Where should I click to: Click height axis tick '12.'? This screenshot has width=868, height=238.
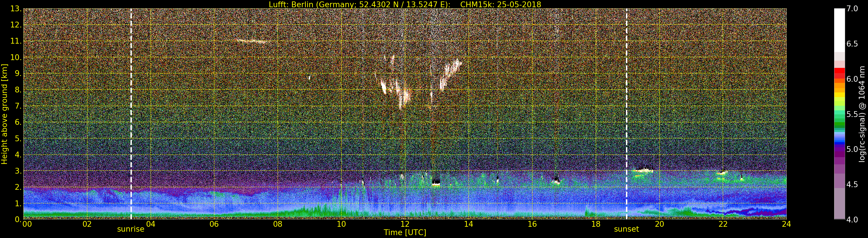pos(16,25)
